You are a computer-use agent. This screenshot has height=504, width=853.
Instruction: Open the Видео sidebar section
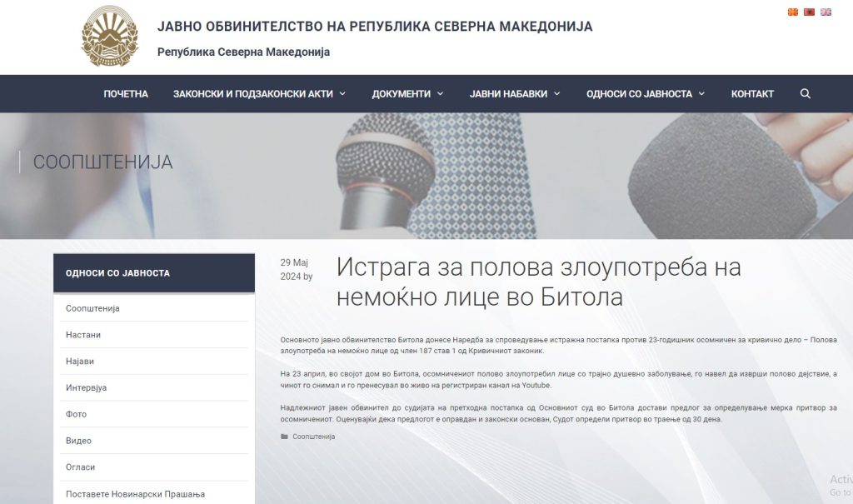78,441
